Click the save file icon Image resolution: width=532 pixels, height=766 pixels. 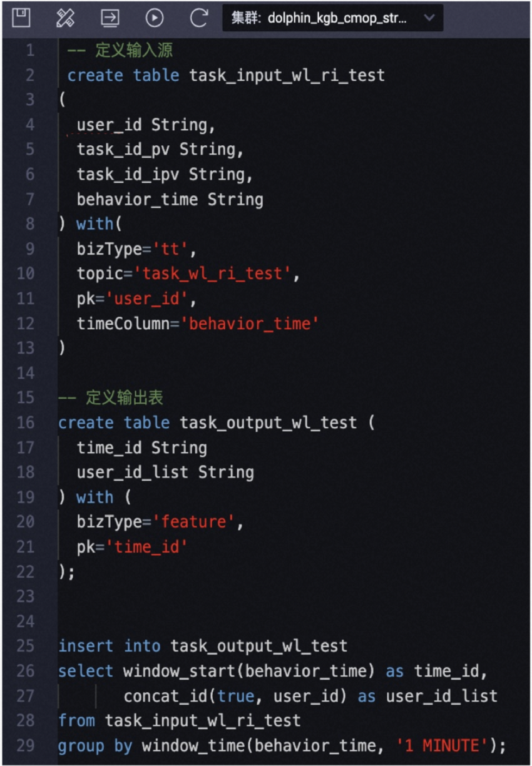21,18
